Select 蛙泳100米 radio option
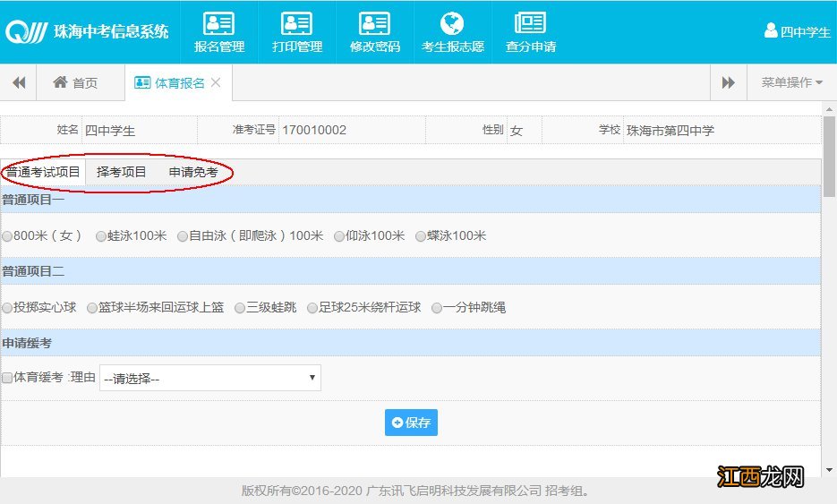Viewport: 837px width, 504px height. click(101, 236)
